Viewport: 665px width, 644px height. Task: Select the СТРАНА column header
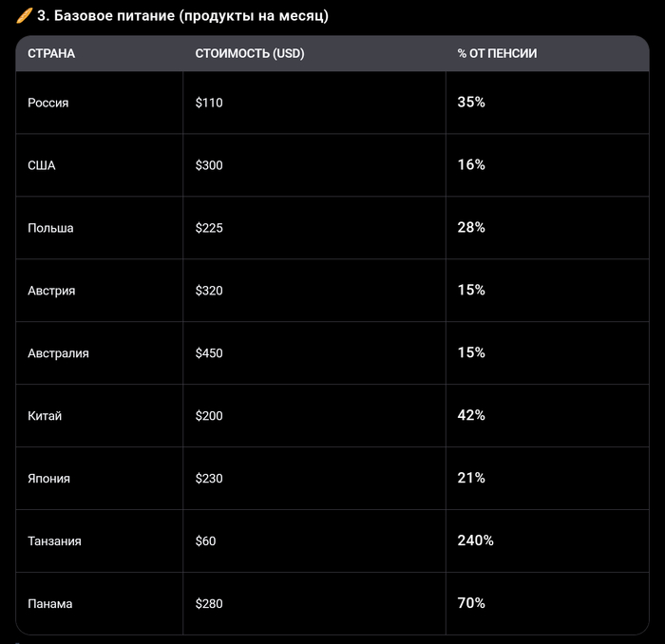tap(51, 54)
